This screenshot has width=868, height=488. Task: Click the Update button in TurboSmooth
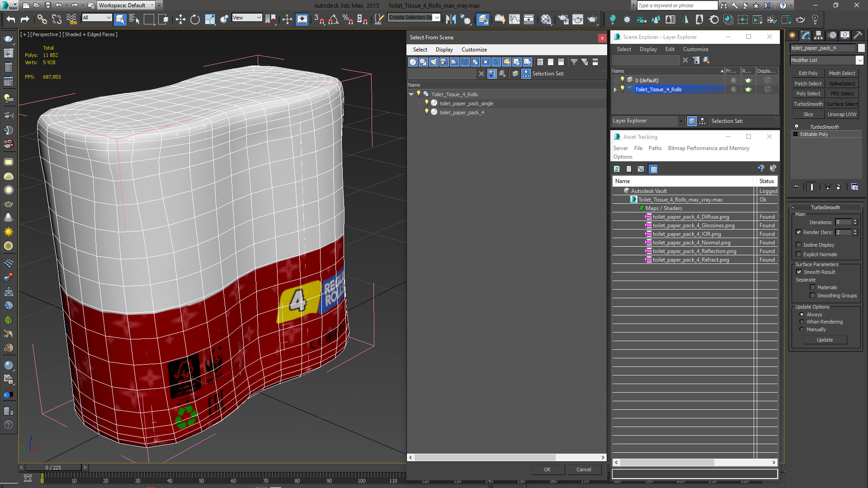(x=825, y=340)
